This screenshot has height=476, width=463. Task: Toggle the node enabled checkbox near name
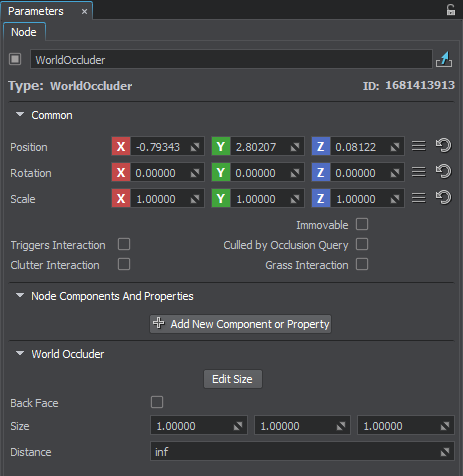(x=15, y=59)
